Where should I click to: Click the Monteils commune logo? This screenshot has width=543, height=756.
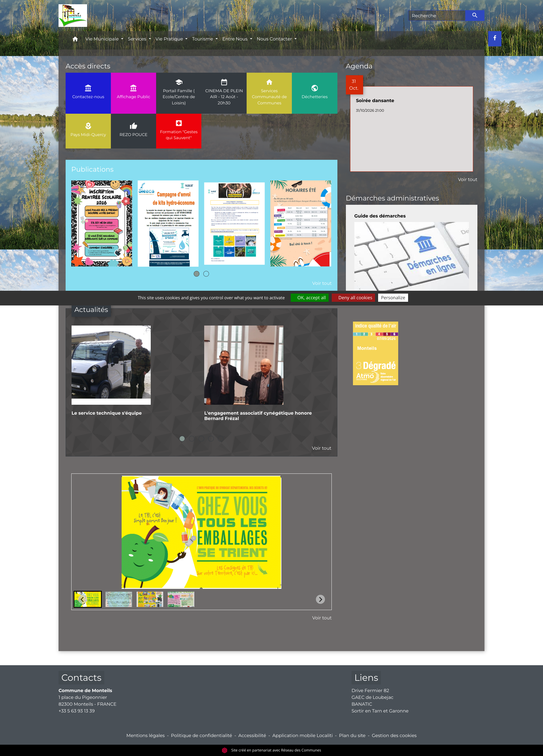(x=73, y=15)
